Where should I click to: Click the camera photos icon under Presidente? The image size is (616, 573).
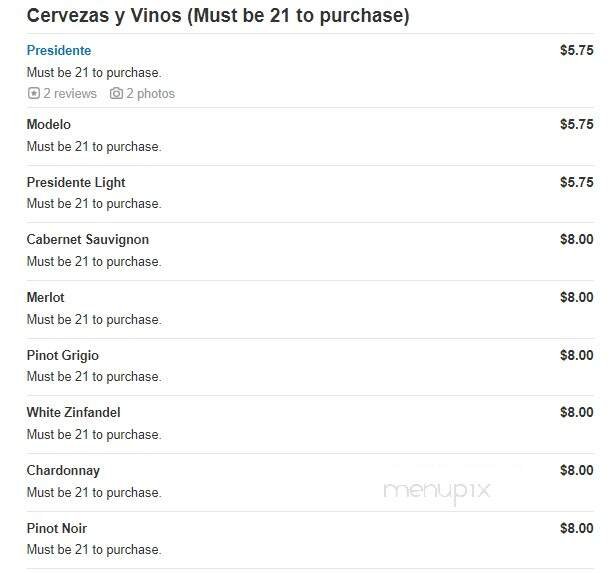tap(116, 93)
